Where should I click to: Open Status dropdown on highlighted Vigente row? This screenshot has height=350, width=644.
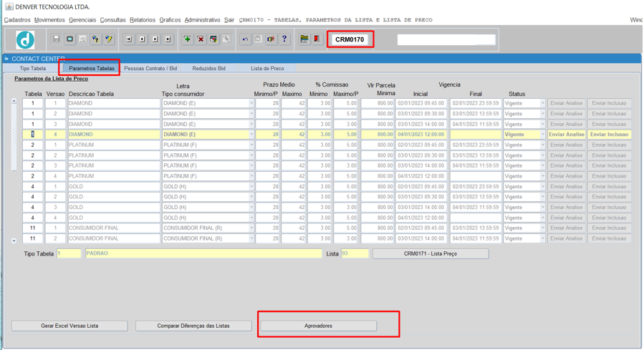click(x=542, y=135)
